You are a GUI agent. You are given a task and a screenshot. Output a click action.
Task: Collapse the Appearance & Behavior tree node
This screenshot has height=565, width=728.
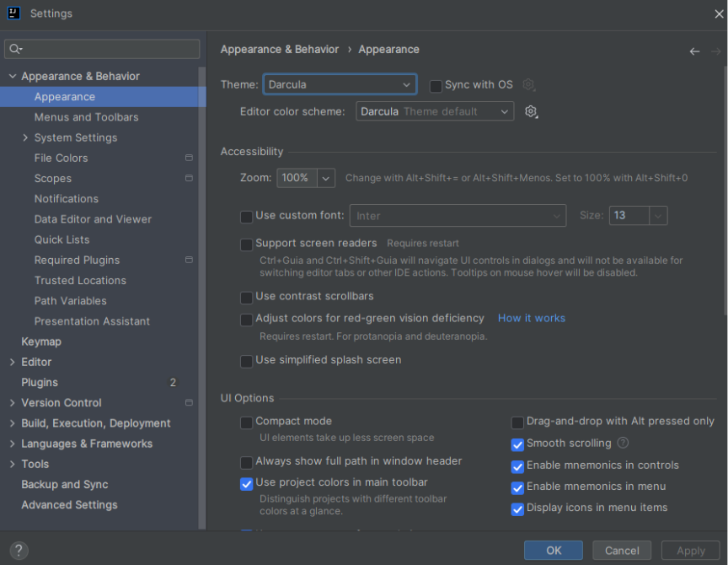click(x=13, y=76)
